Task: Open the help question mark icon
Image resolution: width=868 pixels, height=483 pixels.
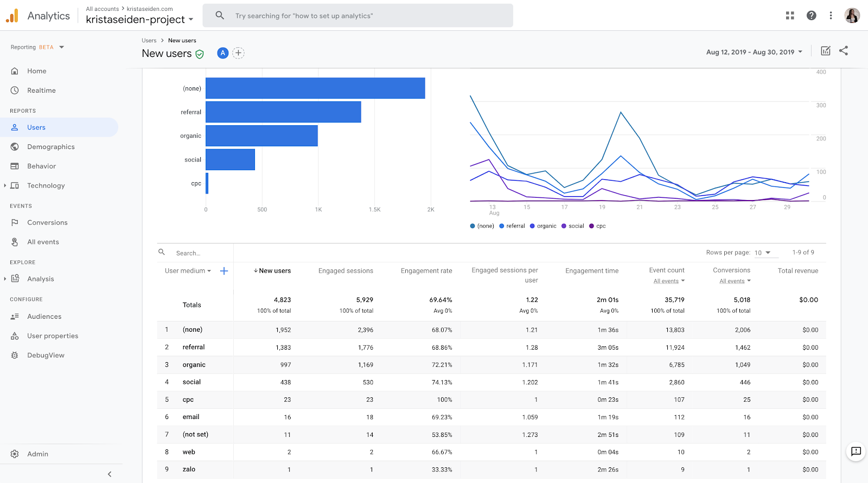Action: pyautogui.click(x=811, y=16)
